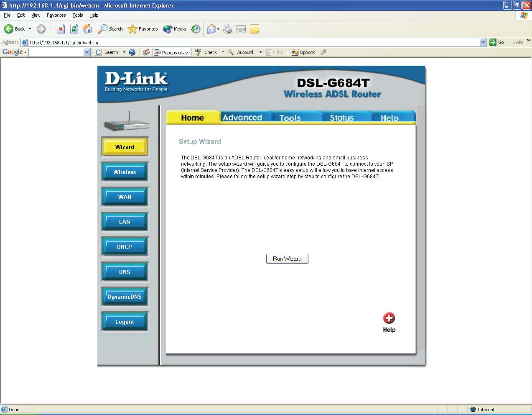The height and width of the screenshot is (415, 532).
Task: Open browsing History clock icon
Action: [x=196, y=29]
